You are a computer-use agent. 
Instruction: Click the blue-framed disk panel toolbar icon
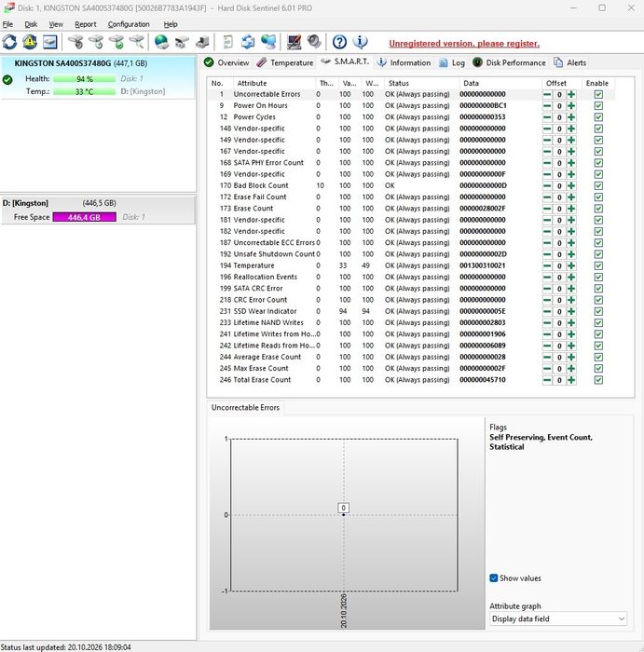(50, 42)
